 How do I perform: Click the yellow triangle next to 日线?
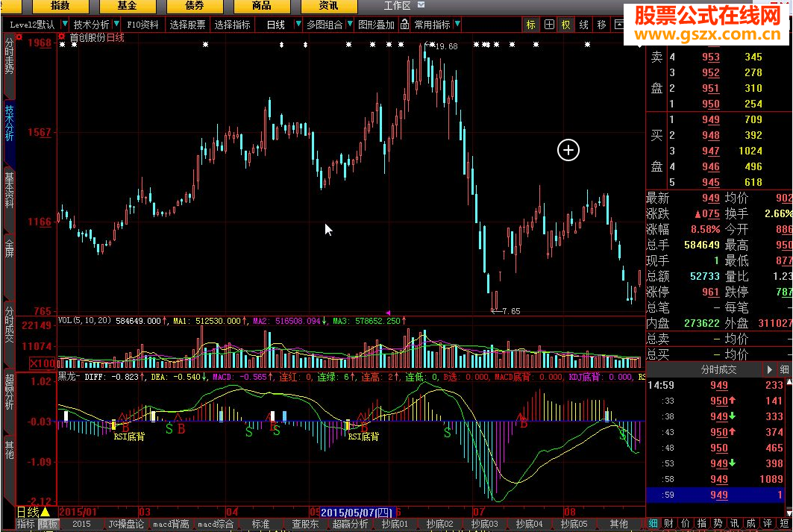(x=45, y=512)
